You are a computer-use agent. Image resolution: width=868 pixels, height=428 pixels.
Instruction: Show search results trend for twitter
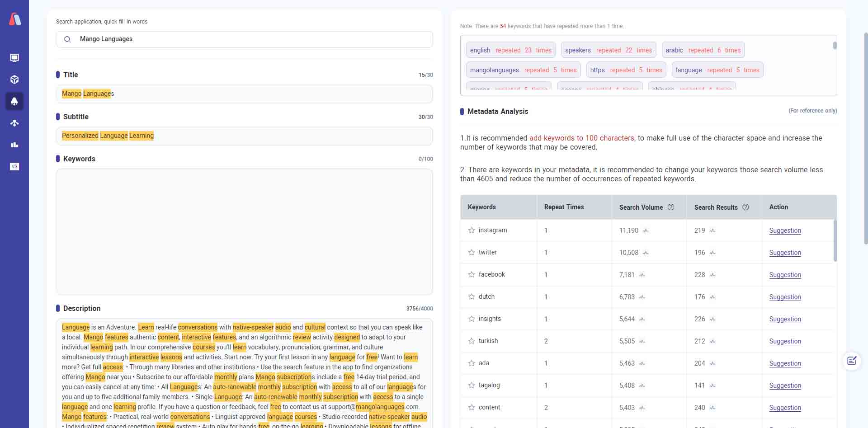click(712, 253)
